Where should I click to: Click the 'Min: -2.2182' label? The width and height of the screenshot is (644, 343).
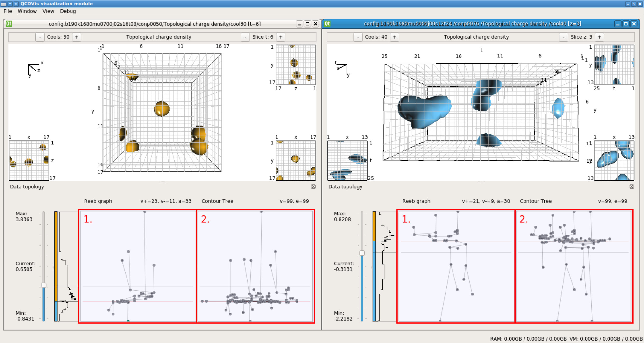[343, 316]
